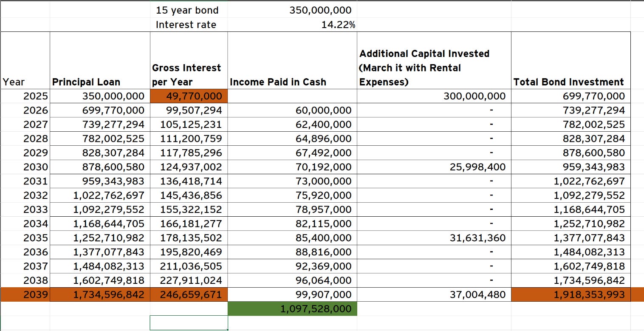644x331 pixels.
Task: Click the highlighted 2039 year cell
Action: point(25,294)
